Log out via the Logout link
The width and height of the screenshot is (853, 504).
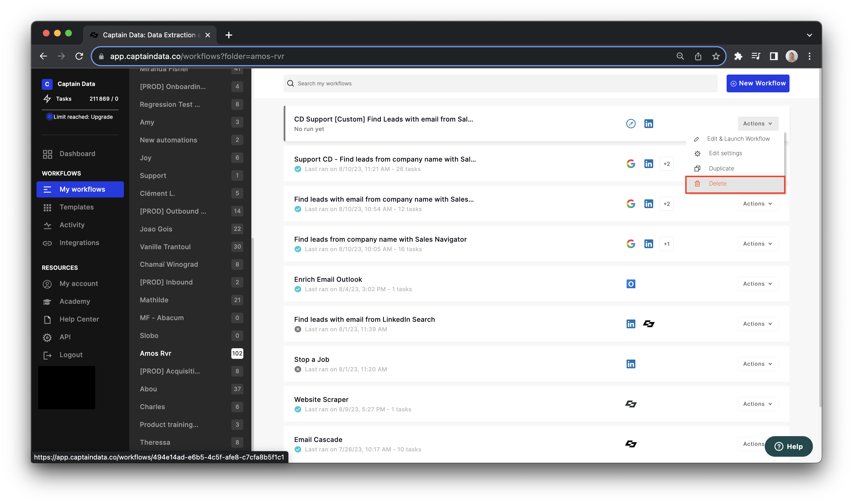71,355
